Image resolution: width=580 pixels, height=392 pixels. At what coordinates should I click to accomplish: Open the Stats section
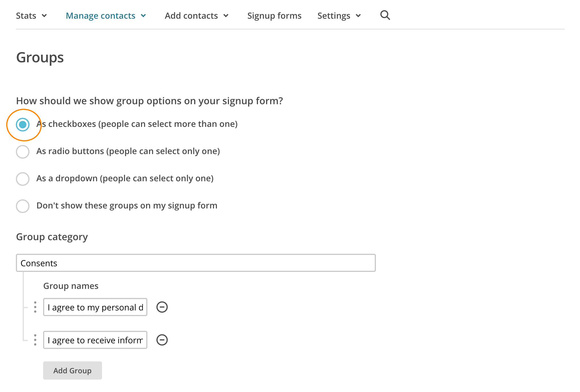coord(26,16)
